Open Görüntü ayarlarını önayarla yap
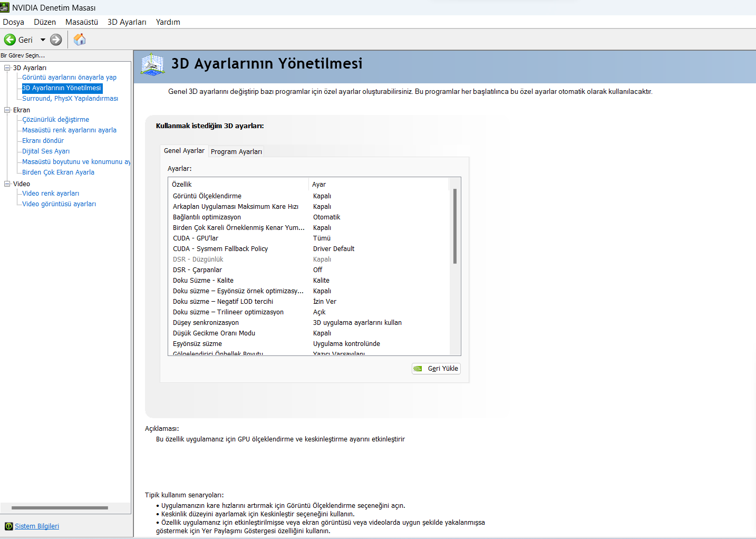This screenshot has height=539, width=756. tap(69, 78)
